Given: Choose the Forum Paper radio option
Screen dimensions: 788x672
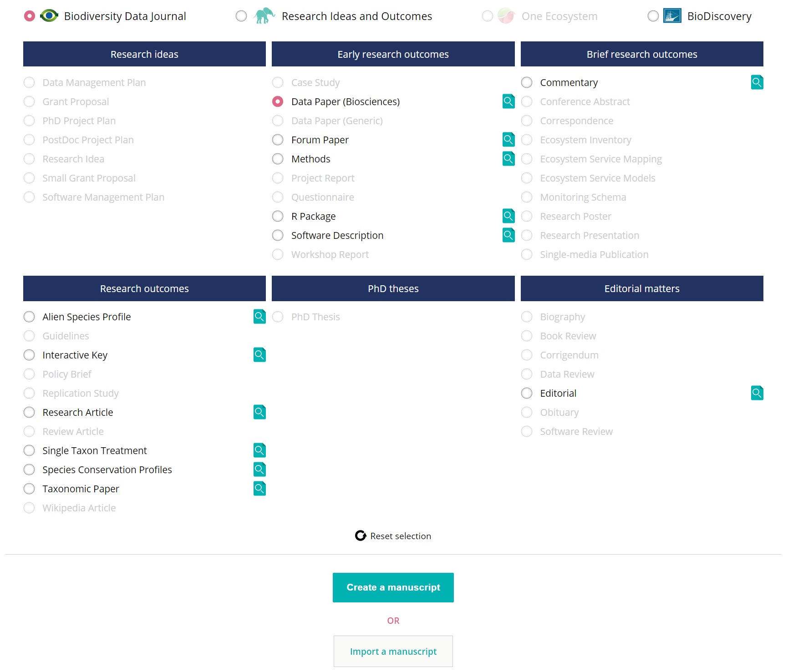Looking at the screenshot, I should (278, 140).
